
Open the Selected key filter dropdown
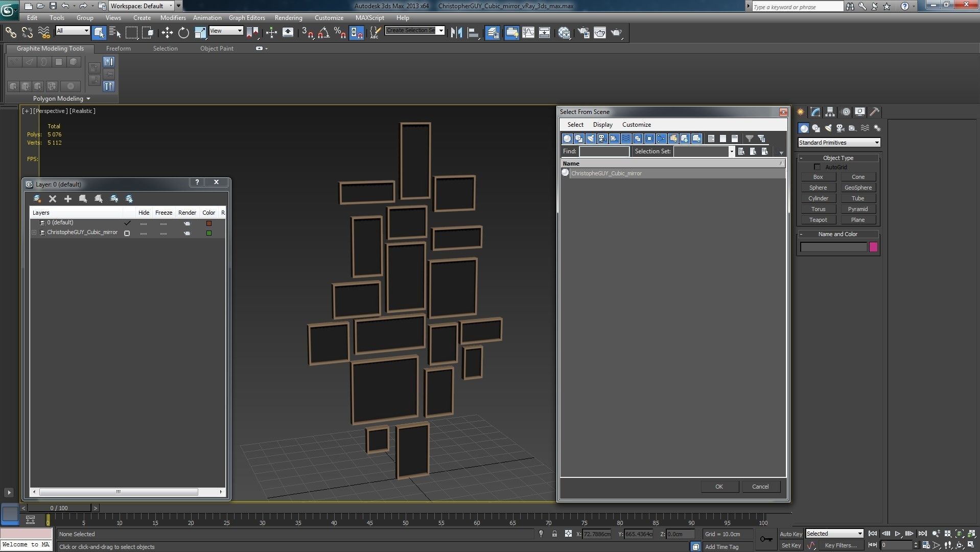834,534
